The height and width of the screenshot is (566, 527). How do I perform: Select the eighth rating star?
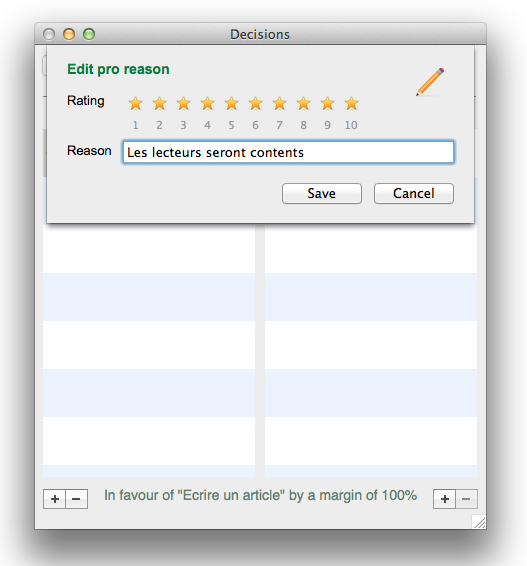[304, 103]
